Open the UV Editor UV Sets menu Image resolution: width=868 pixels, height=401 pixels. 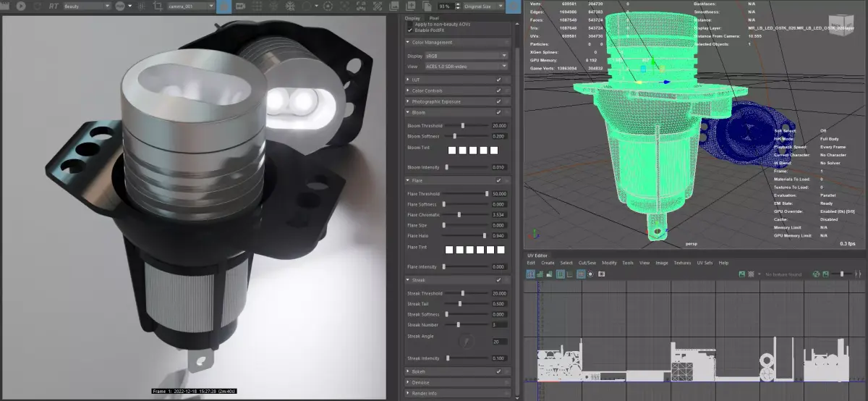(706, 263)
